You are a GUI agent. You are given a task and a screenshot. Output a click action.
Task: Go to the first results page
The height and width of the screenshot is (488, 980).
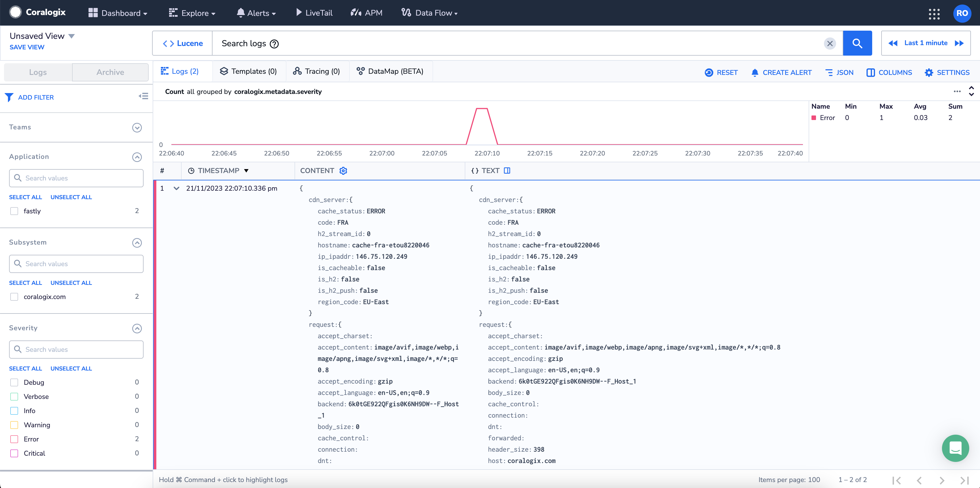[896, 480]
